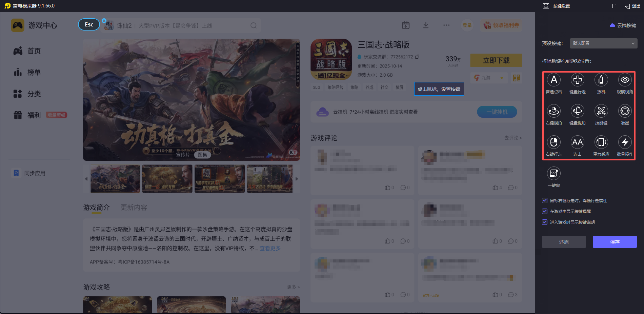Show previous screenshots with left carousel arrow
644x314 pixels.
point(86,179)
